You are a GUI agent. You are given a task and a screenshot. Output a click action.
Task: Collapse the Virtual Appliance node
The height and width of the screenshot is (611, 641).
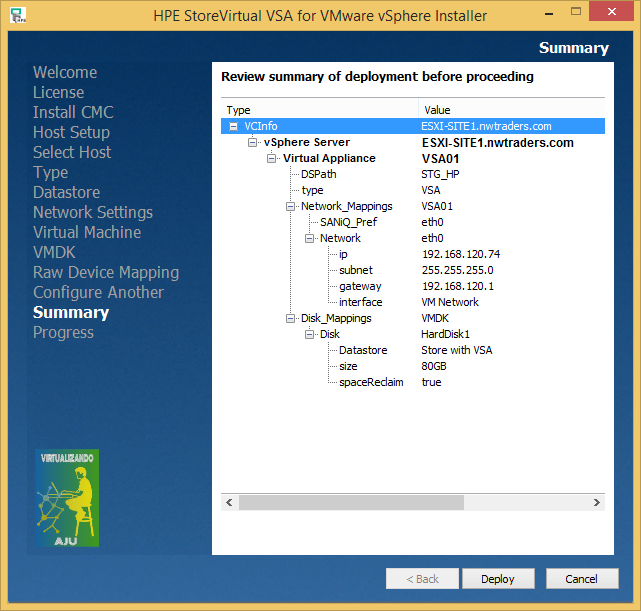272,158
